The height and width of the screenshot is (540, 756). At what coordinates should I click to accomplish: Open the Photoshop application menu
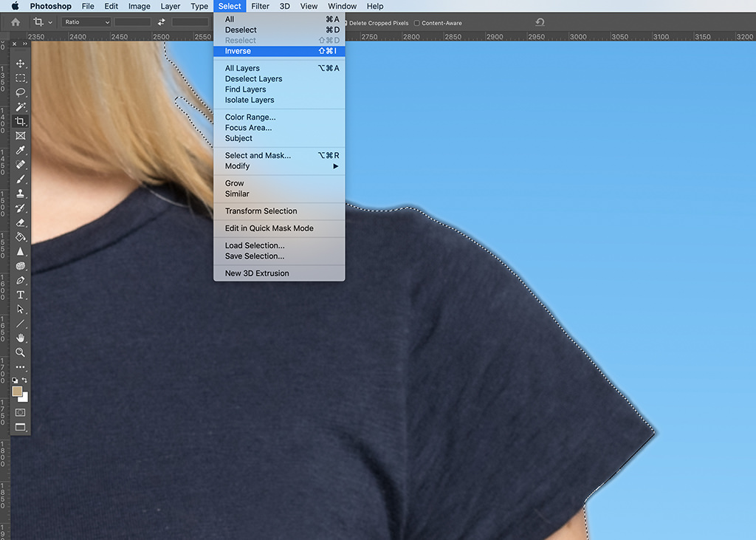coord(51,6)
